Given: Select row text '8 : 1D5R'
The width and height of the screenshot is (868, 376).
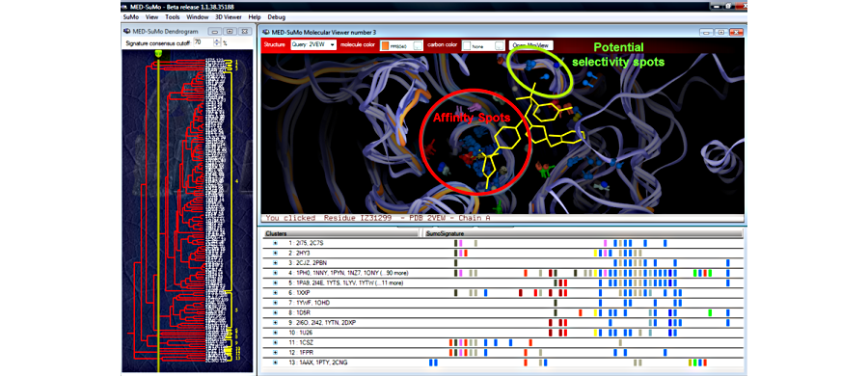Looking at the screenshot, I should click(300, 312).
